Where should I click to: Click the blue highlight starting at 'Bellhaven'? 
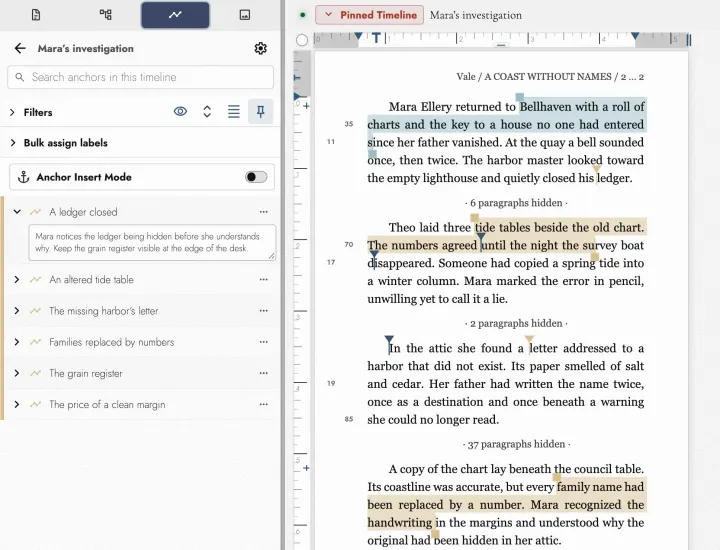coord(583,107)
